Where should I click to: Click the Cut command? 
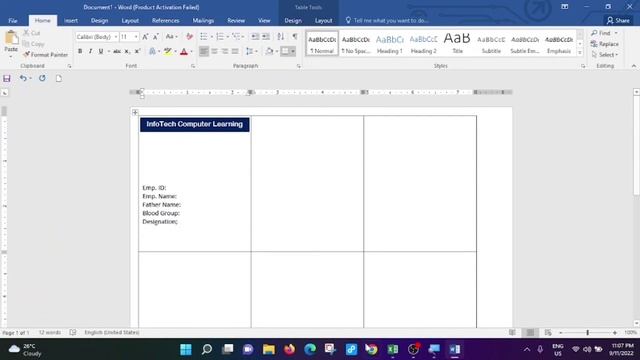click(32, 33)
